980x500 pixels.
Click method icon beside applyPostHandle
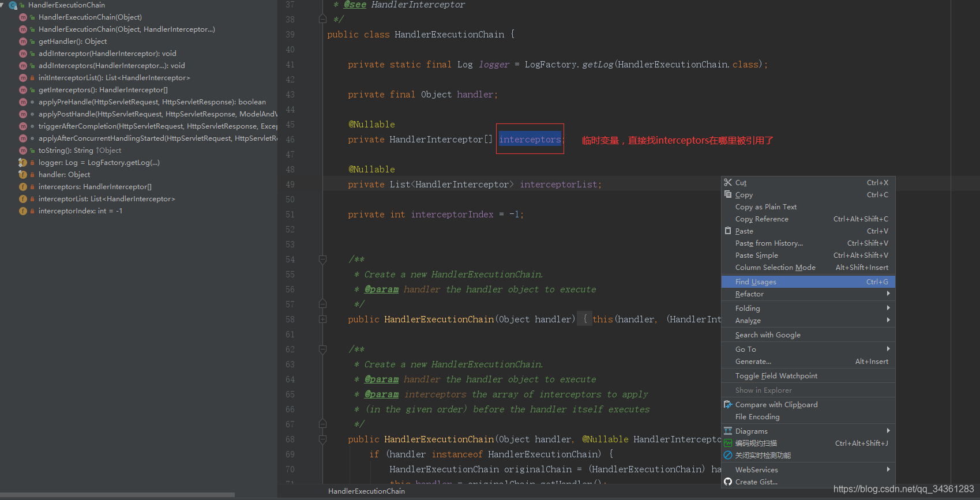23,114
